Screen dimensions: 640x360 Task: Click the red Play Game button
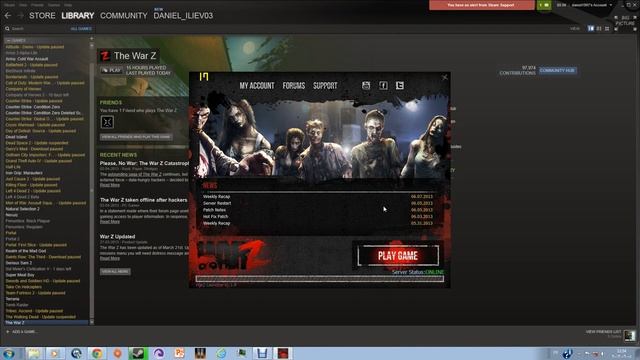coord(398,256)
